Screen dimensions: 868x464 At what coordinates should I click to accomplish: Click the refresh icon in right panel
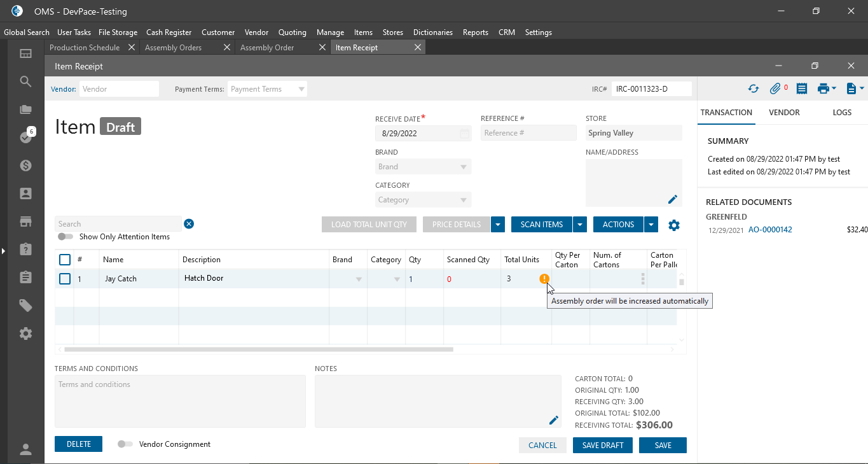pos(754,89)
